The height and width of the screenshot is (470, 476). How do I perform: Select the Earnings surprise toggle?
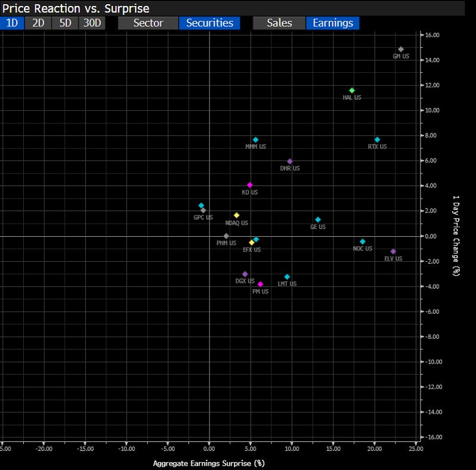333,23
